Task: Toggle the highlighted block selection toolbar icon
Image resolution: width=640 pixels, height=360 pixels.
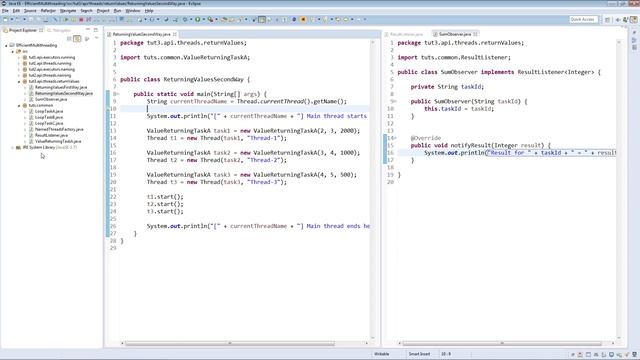Action: [262, 19]
